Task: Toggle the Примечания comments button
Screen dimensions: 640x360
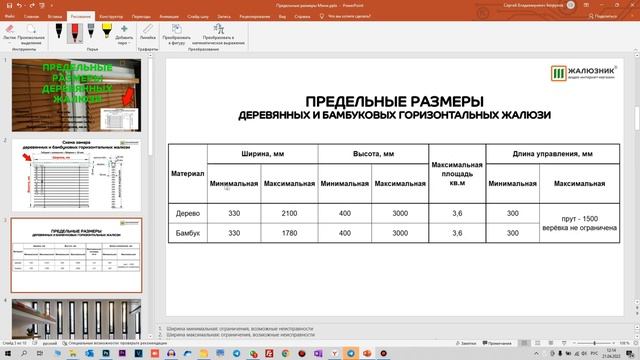Action: click(497, 343)
